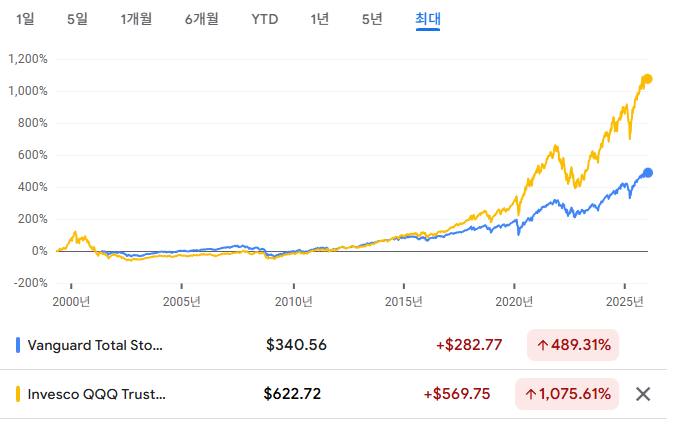
Task: Click the 2015년 axis label
Action: [403, 302]
